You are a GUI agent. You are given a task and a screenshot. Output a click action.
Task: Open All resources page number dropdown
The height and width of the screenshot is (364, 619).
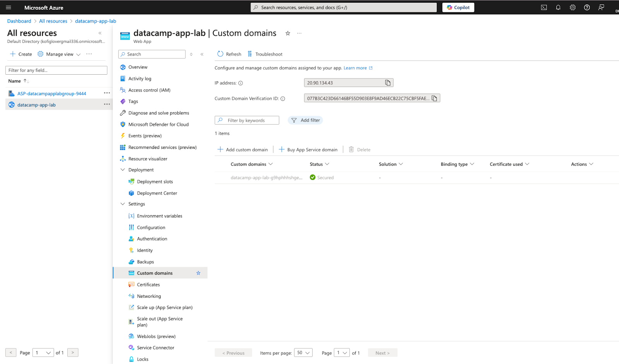tap(43, 353)
